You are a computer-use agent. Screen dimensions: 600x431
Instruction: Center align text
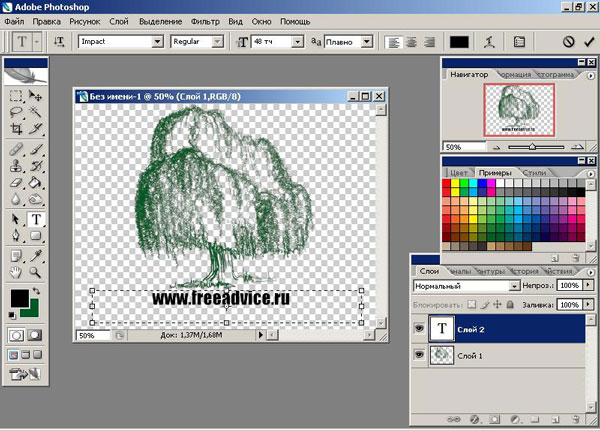click(411, 42)
